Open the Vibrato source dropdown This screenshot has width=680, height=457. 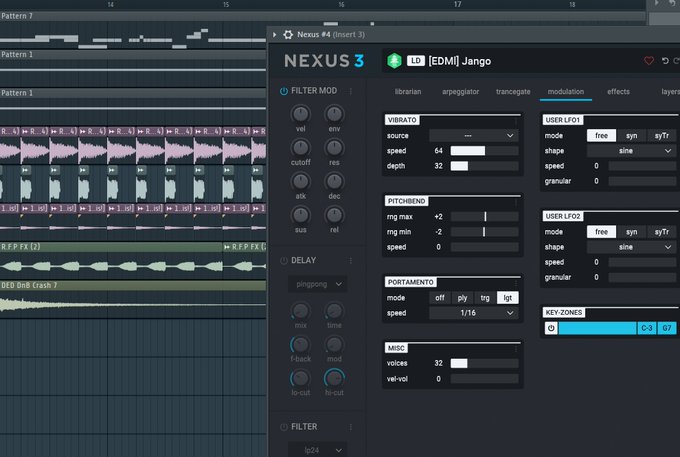(x=474, y=136)
